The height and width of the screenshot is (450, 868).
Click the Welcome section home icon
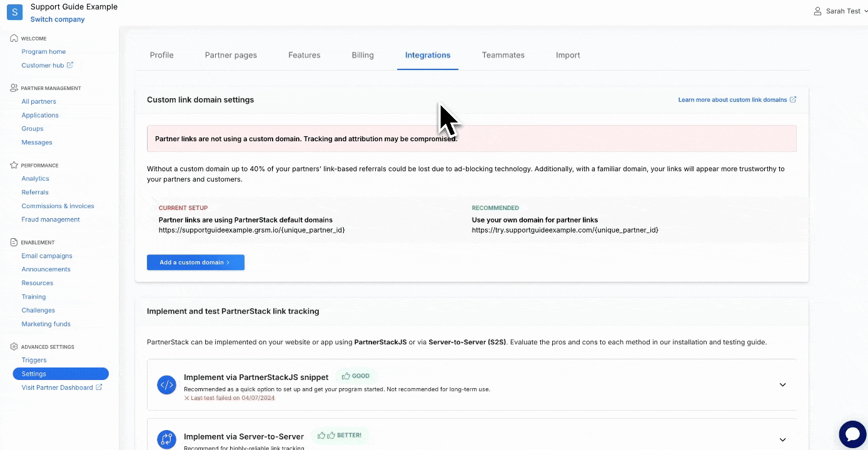14,38
